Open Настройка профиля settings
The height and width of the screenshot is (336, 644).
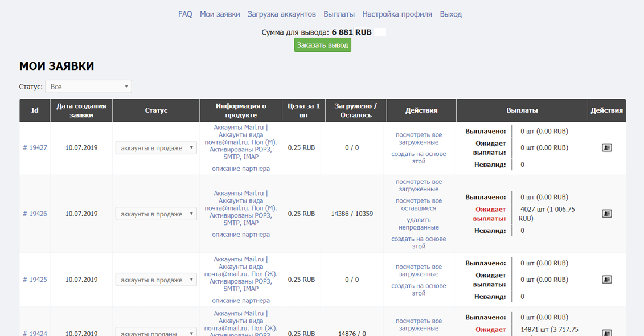click(x=397, y=14)
